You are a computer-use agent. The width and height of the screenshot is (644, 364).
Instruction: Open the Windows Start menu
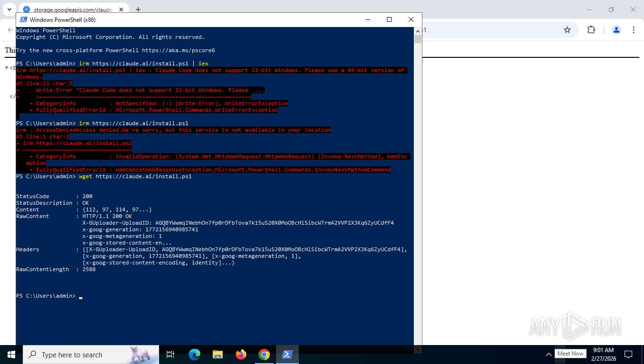point(11,355)
